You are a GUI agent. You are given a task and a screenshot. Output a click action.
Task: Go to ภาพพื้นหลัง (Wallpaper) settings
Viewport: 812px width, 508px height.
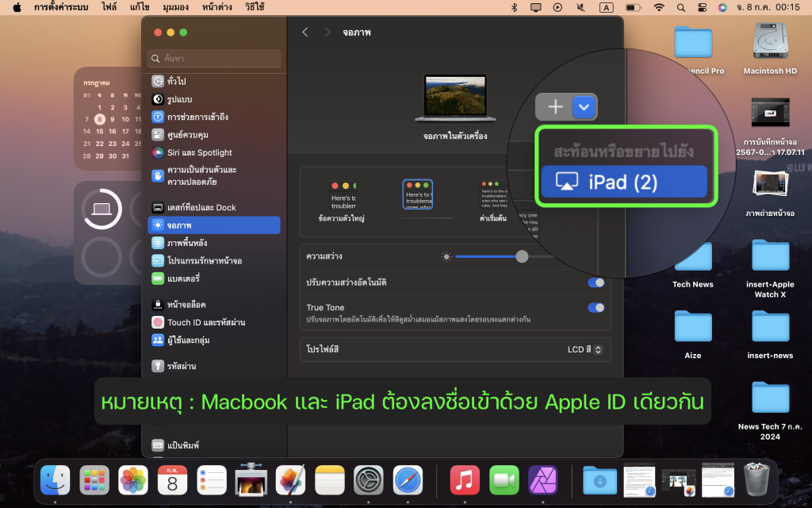click(187, 243)
